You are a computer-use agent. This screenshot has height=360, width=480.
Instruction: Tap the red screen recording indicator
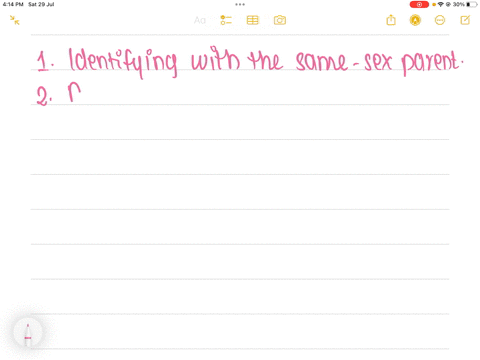(x=419, y=4)
